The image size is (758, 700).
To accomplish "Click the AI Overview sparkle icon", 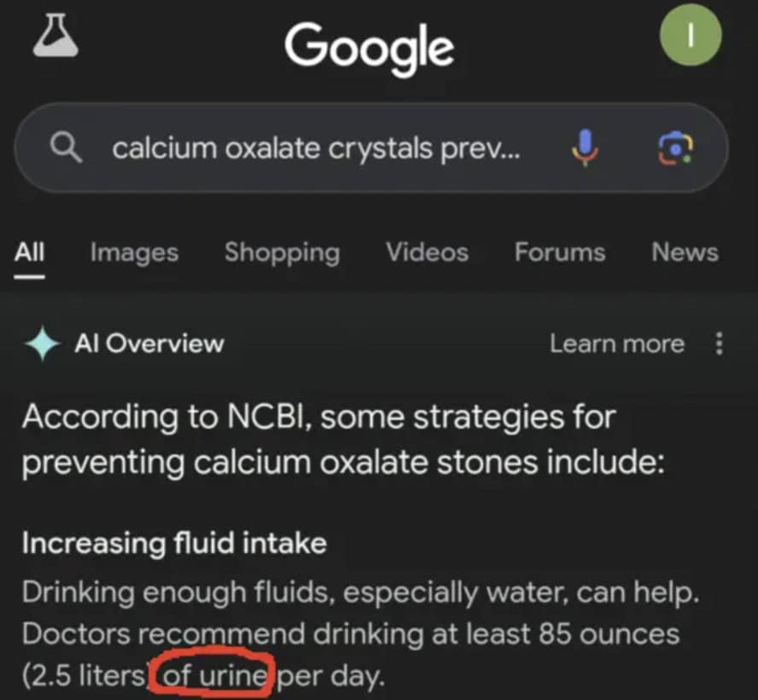I will point(42,344).
